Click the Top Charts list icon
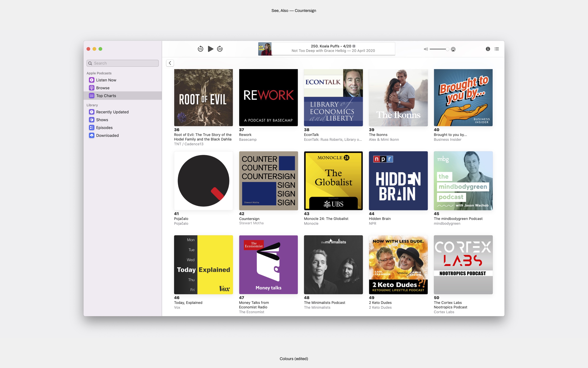This screenshot has height=368, width=588. pyautogui.click(x=92, y=96)
